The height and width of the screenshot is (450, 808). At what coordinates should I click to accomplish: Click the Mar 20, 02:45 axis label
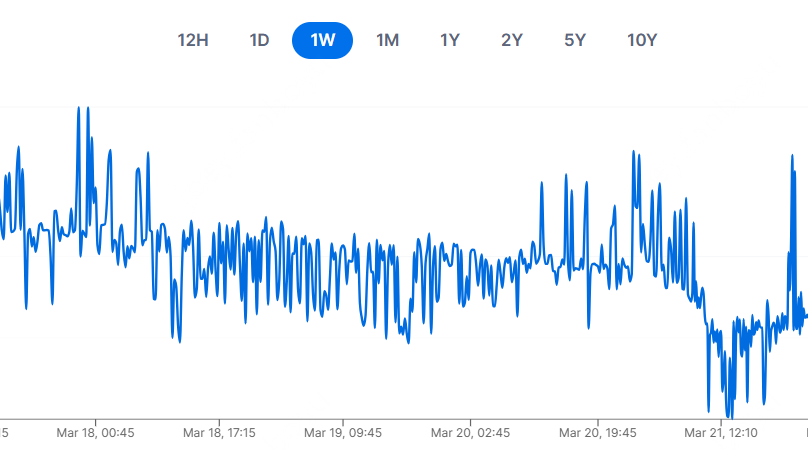[470, 433]
